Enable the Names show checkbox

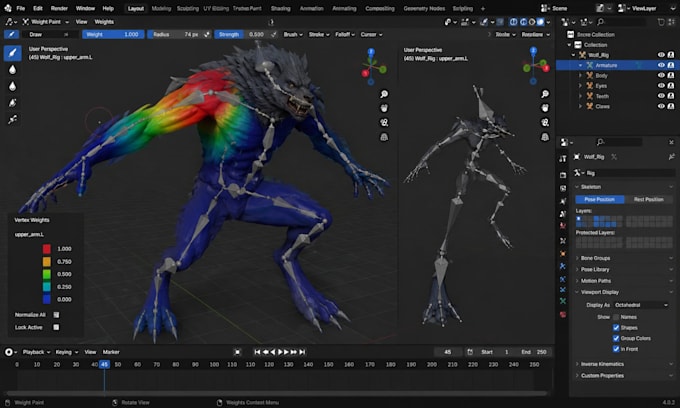point(616,317)
